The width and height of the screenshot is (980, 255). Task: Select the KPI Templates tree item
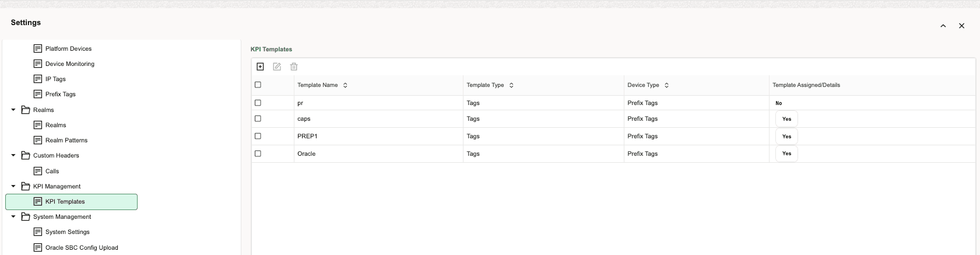click(x=71, y=202)
